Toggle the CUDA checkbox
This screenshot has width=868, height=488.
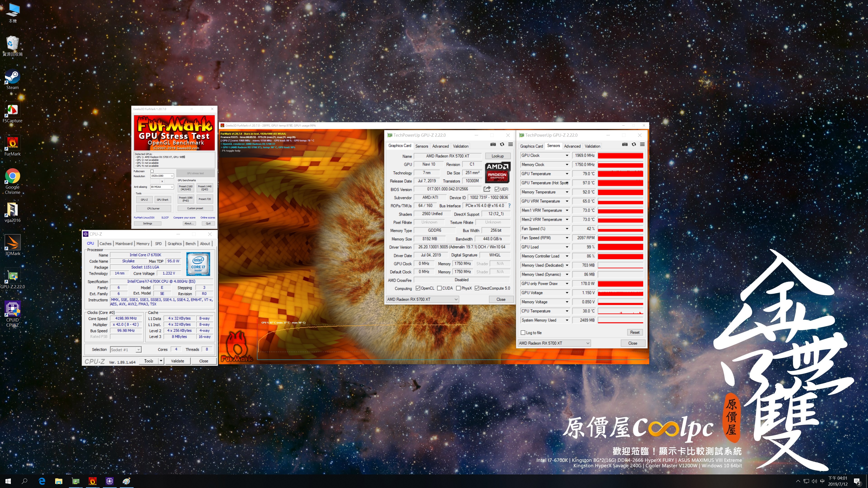[x=439, y=288]
